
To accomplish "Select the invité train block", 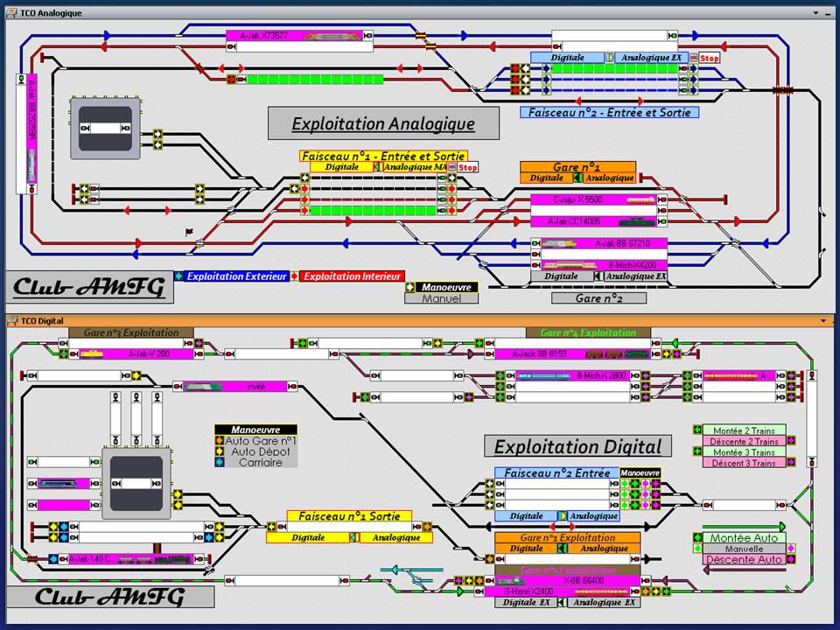I will point(235,386).
